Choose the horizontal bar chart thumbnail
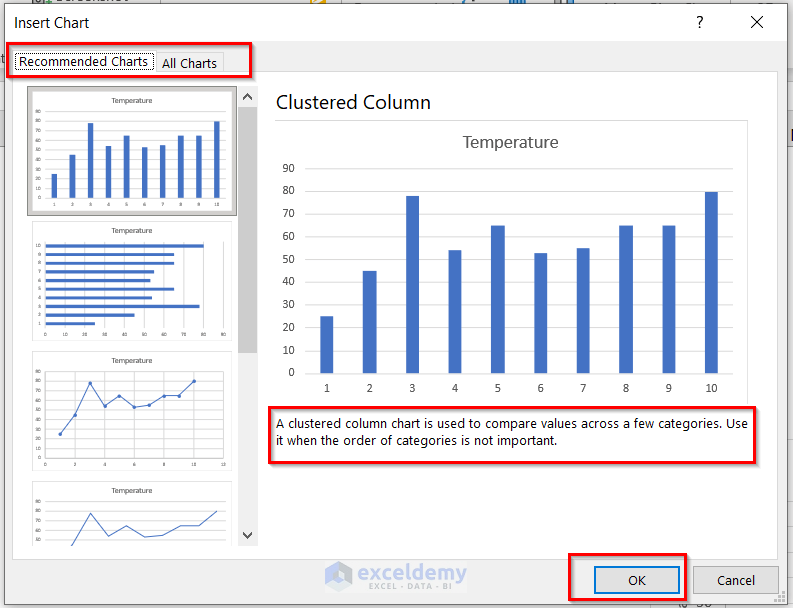The width and height of the screenshot is (793, 608). (132, 282)
